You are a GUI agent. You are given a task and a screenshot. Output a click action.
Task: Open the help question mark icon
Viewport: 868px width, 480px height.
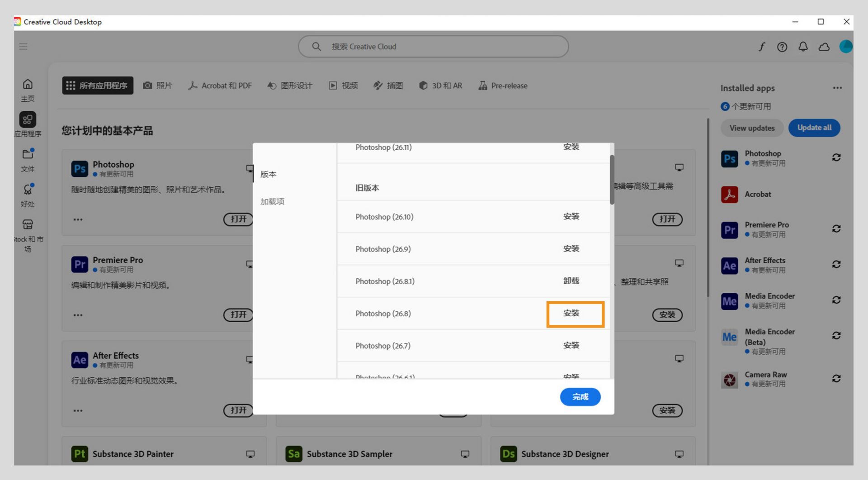[782, 47]
